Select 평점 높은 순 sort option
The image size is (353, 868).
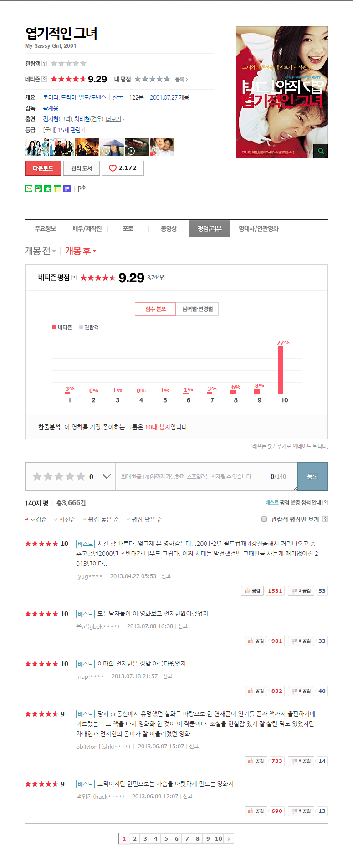[103, 520]
